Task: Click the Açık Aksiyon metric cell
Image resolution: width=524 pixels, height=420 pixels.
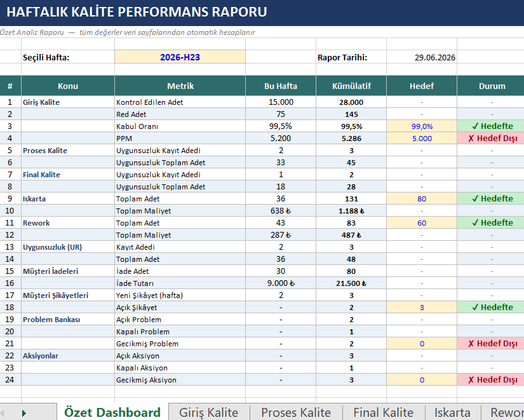Action: coord(180,355)
